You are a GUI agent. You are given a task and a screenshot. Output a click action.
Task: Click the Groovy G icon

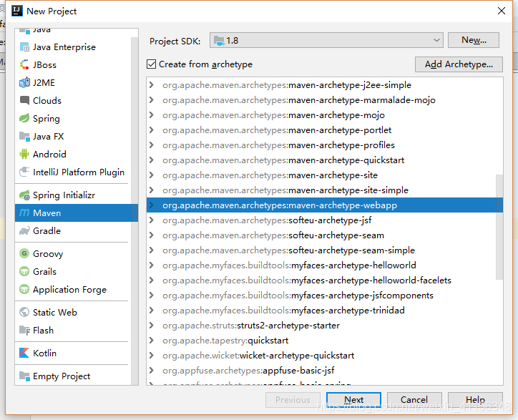tap(24, 253)
